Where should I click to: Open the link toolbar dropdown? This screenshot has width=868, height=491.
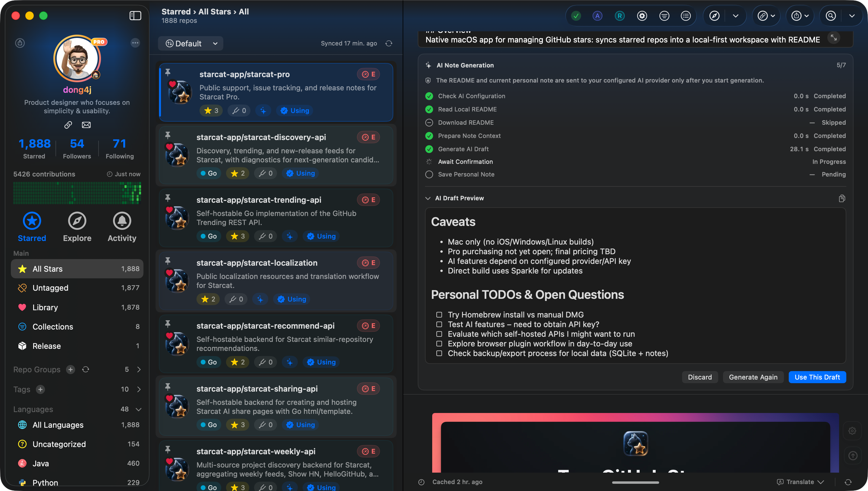tap(766, 16)
